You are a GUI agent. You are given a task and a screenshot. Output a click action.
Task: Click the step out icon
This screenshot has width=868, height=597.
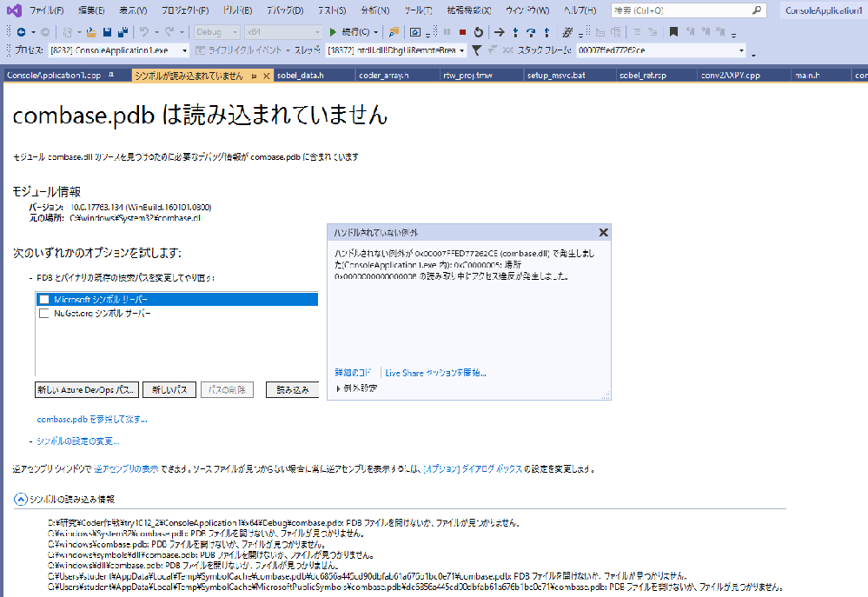pyautogui.click(x=547, y=32)
